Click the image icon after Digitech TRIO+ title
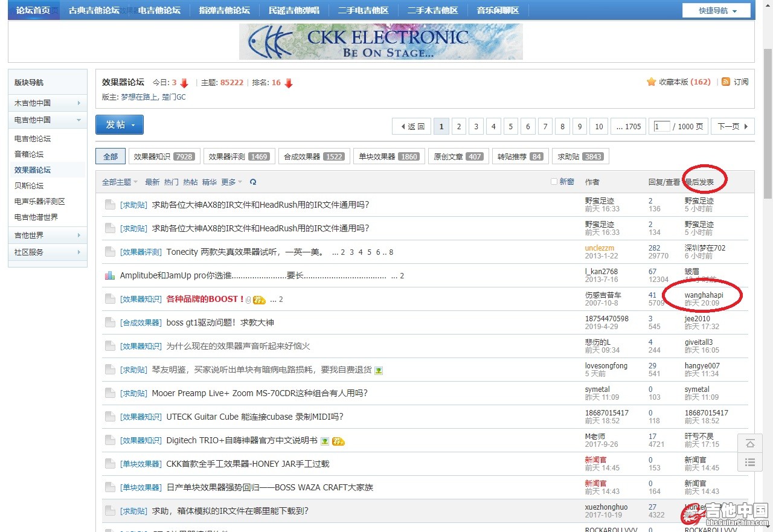Image resolution: width=773 pixels, height=532 pixels. pos(325,441)
